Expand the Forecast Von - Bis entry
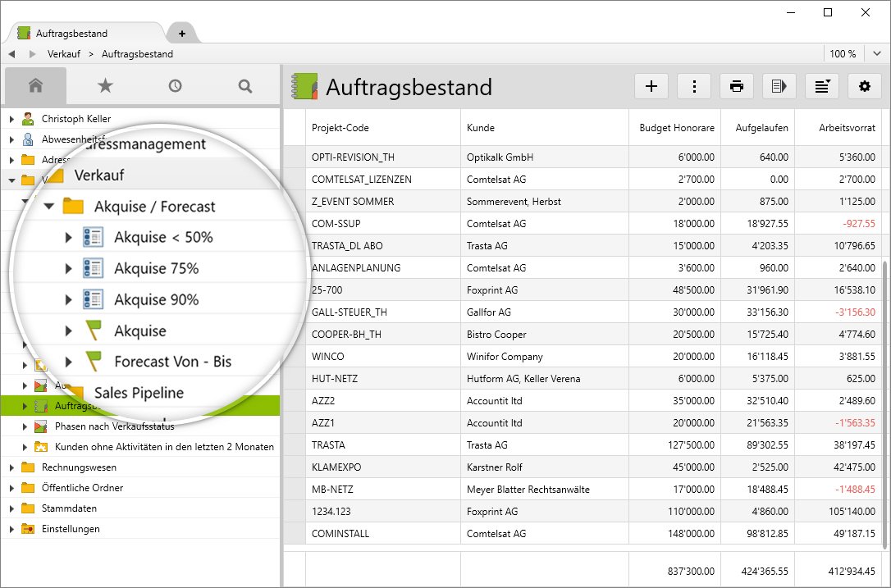 point(69,361)
